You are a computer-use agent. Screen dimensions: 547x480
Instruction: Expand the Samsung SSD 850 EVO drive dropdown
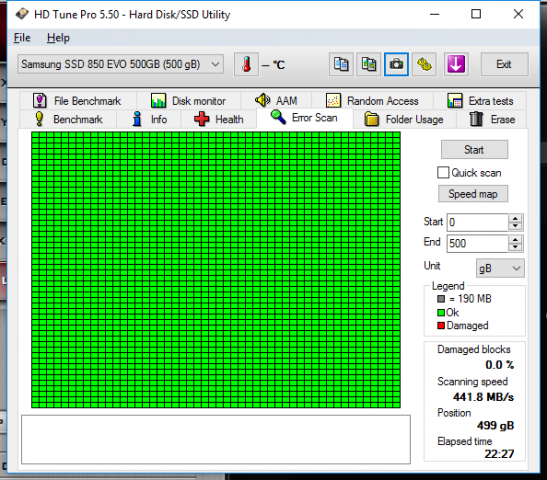pos(121,64)
